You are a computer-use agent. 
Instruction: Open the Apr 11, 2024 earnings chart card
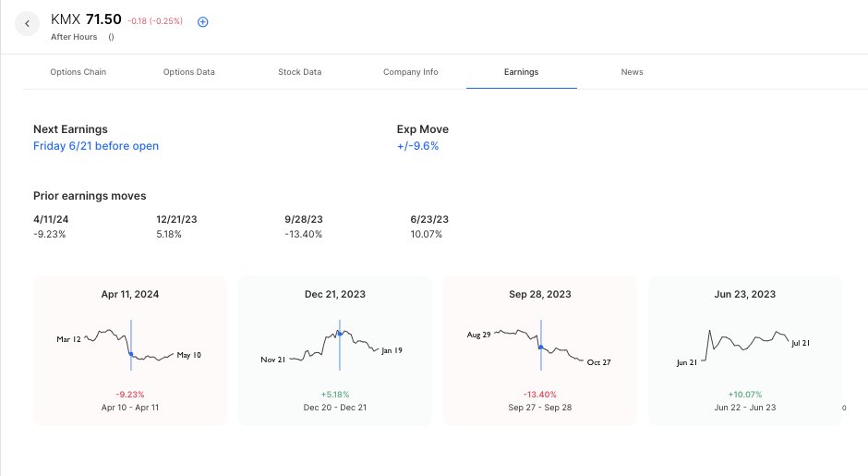tap(130, 350)
